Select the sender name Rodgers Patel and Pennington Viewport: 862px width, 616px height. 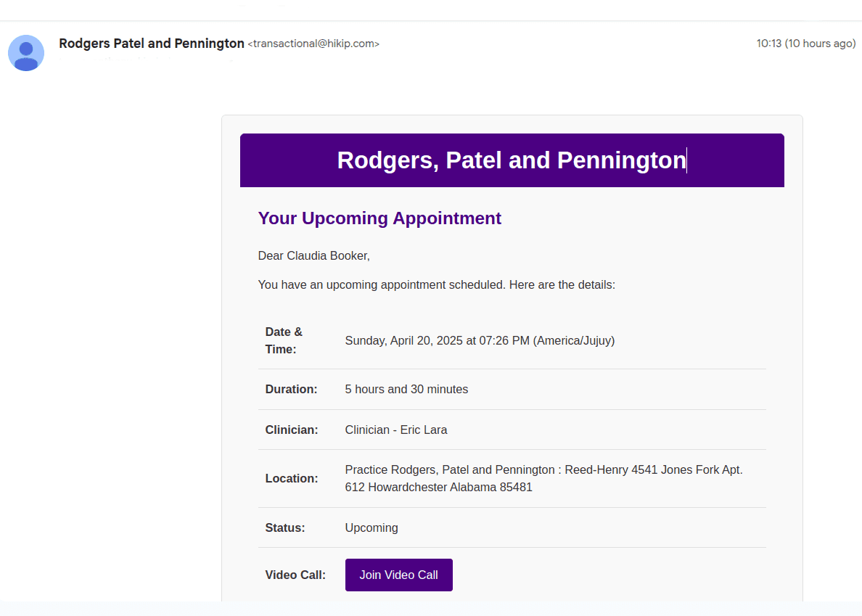click(152, 44)
